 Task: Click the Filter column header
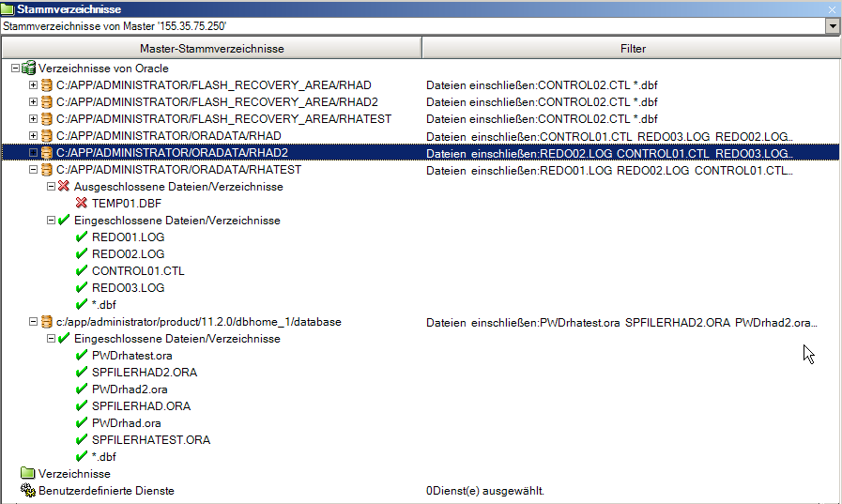[632, 48]
